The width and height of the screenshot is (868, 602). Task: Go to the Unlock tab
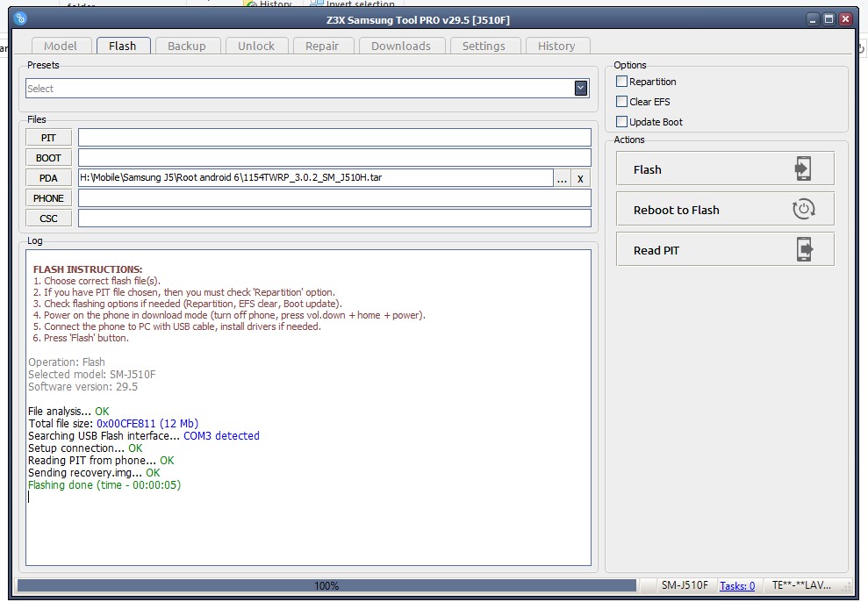pos(255,46)
